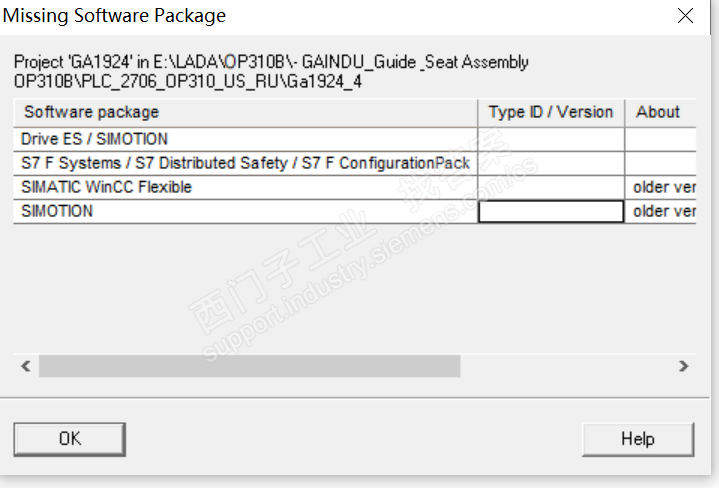The image size is (719, 488).
Task: Select the 'SIMOTION' package name cell
Action: [x=246, y=211]
